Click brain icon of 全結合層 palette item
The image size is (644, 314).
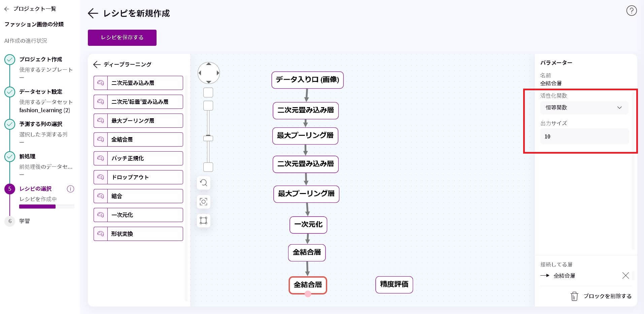point(100,139)
